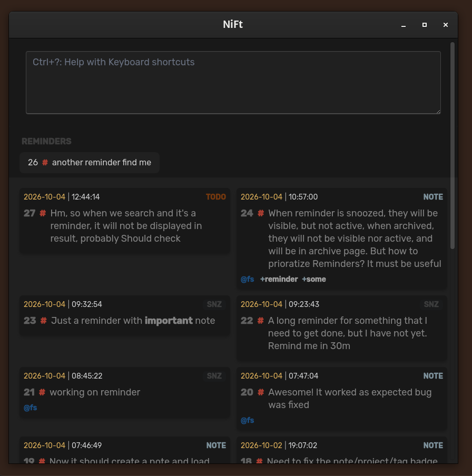
Task: Click the 2026-10-02 date on note 18
Action: 261,445
